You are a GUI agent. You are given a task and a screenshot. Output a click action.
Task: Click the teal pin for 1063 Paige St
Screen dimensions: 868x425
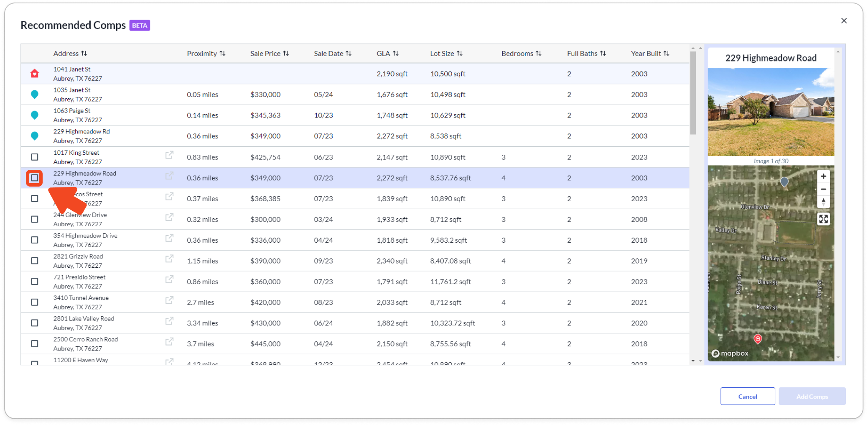[x=35, y=115]
